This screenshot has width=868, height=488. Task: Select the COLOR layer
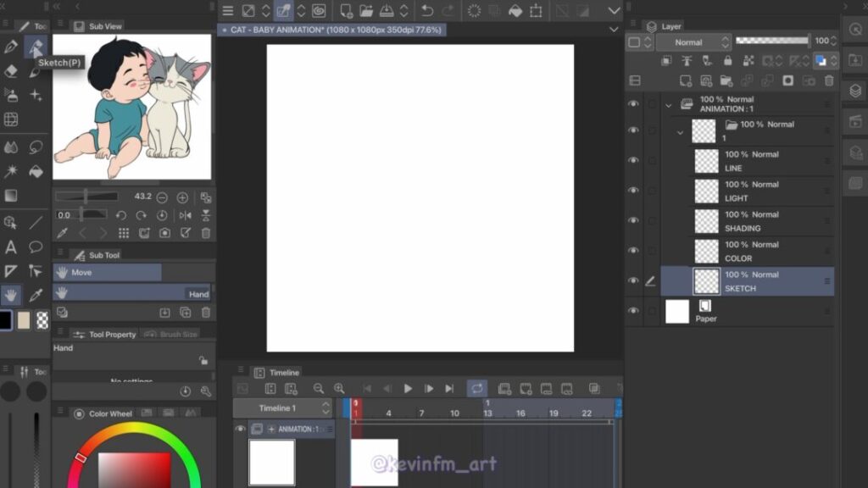(x=763, y=252)
